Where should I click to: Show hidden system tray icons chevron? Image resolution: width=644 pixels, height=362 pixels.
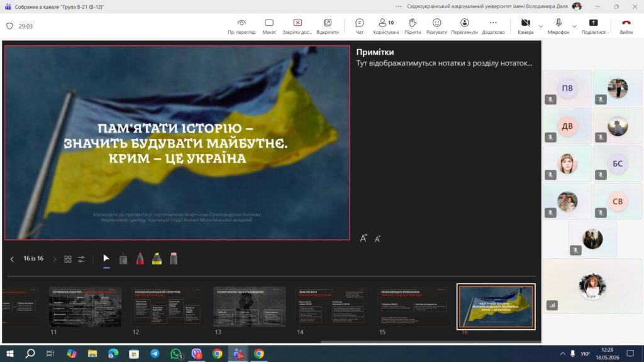tap(562, 354)
